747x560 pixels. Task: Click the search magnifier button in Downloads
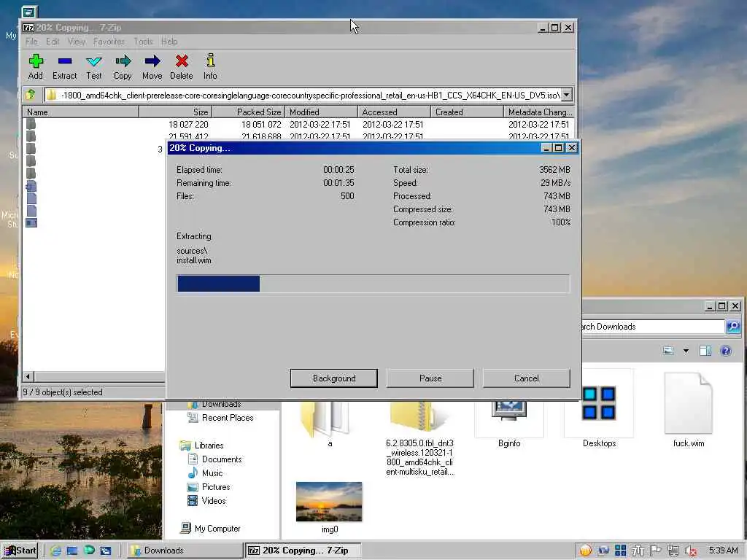[732, 326]
